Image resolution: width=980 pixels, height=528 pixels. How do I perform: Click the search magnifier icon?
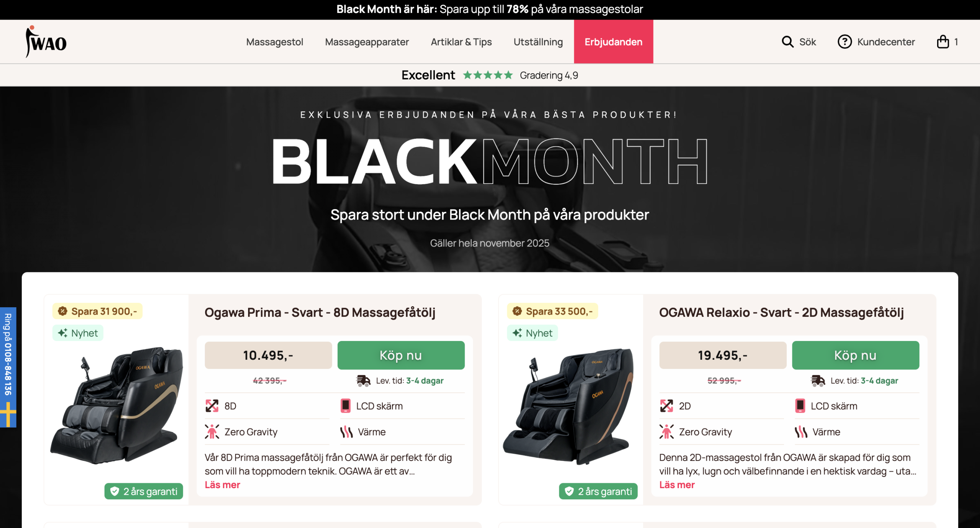point(787,42)
